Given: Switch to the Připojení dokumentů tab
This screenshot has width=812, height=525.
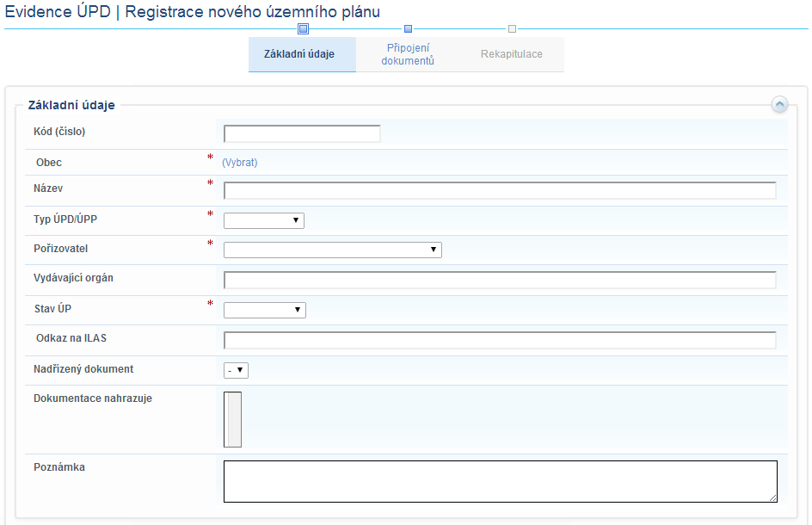Looking at the screenshot, I should tap(407, 53).
